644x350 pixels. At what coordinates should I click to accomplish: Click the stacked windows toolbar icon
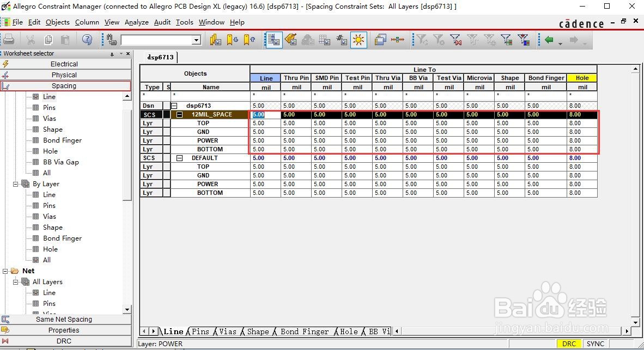380,39
